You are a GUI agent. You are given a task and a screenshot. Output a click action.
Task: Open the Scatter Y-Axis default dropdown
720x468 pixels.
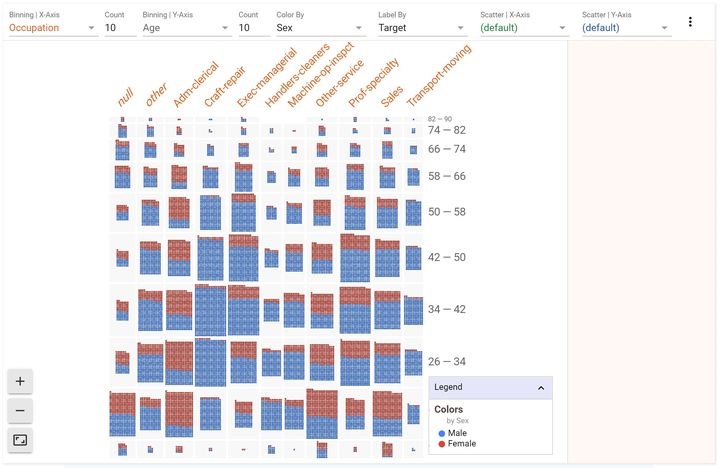625,28
